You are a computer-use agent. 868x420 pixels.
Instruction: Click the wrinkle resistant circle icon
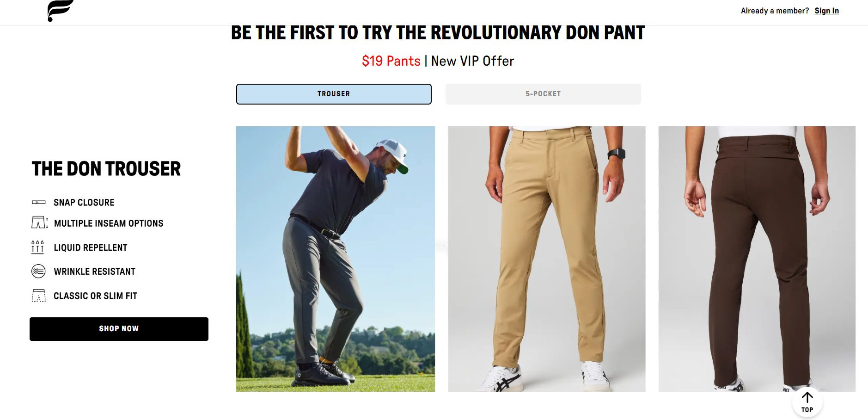click(x=38, y=271)
